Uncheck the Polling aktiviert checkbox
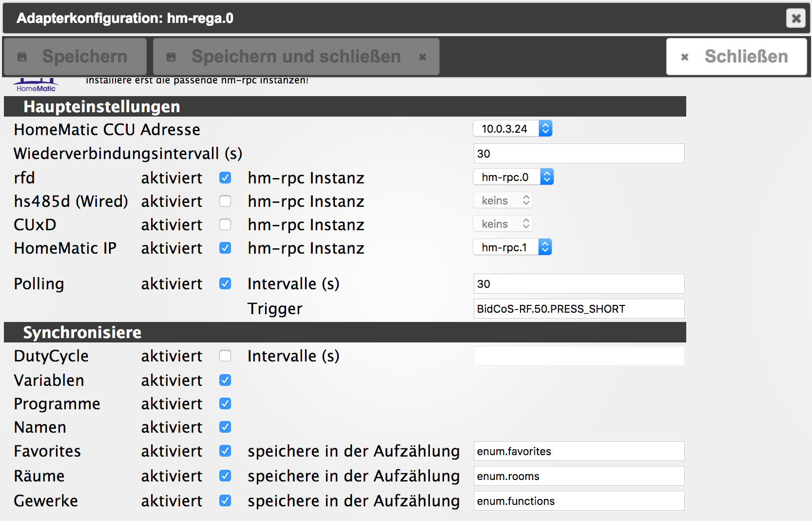The height and width of the screenshot is (521, 812). pyautogui.click(x=225, y=283)
